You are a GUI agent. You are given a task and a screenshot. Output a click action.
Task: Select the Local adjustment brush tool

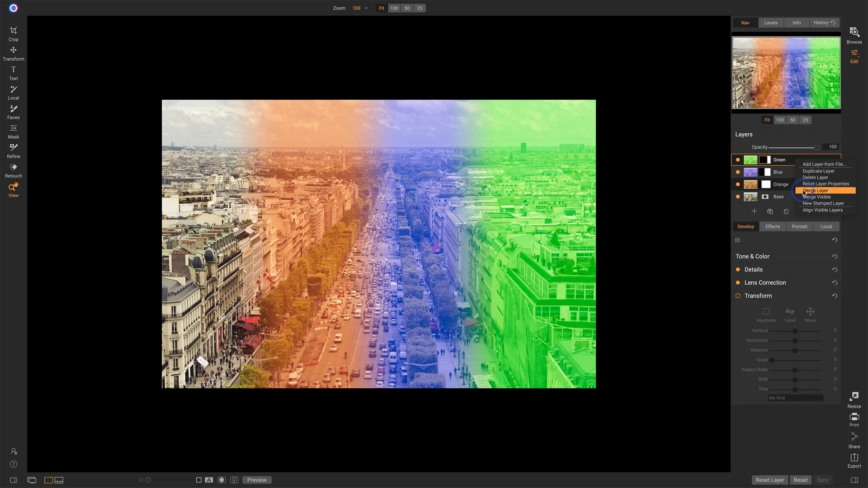pyautogui.click(x=14, y=93)
